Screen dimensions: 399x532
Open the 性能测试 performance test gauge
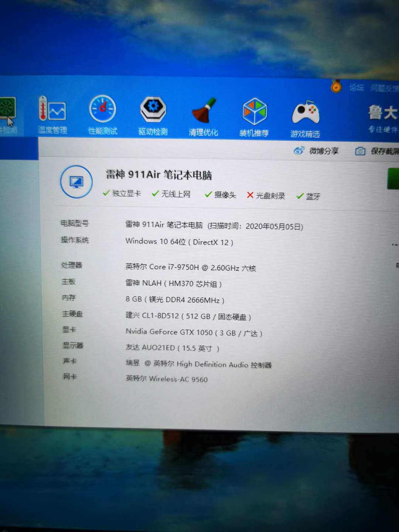point(103,115)
